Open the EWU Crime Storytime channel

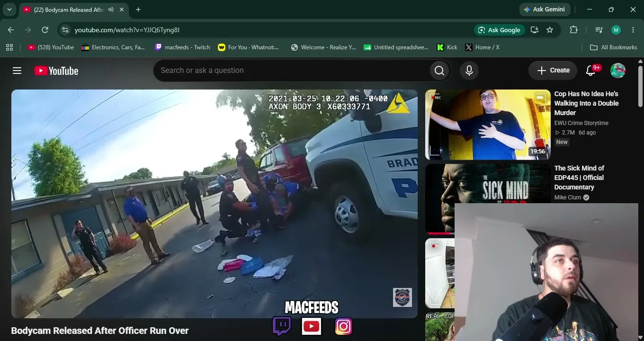pos(581,123)
